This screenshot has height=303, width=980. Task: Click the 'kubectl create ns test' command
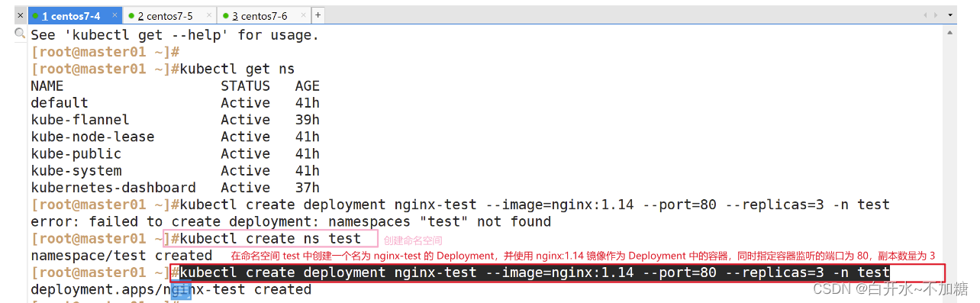pyautogui.click(x=270, y=239)
